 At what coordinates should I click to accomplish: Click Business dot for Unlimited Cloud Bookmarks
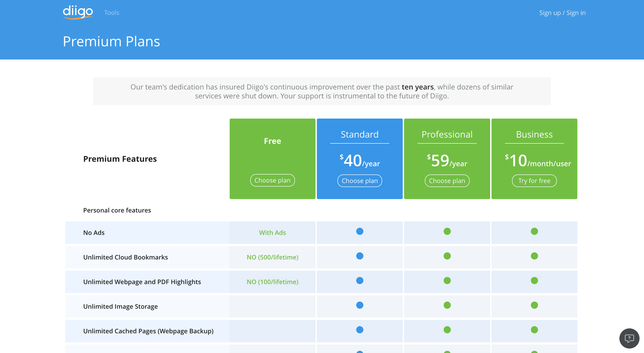[534, 256]
